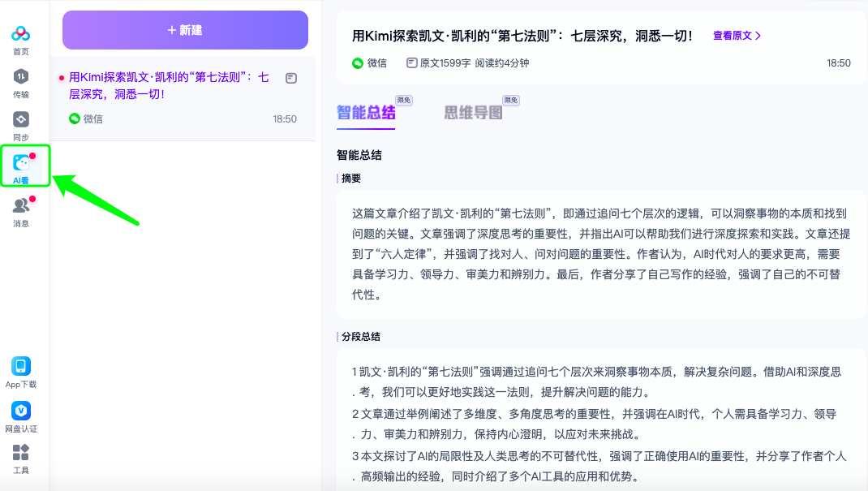Switch to the 智能总结 tab
Image resolution: width=868 pixels, height=491 pixels.
click(x=366, y=112)
